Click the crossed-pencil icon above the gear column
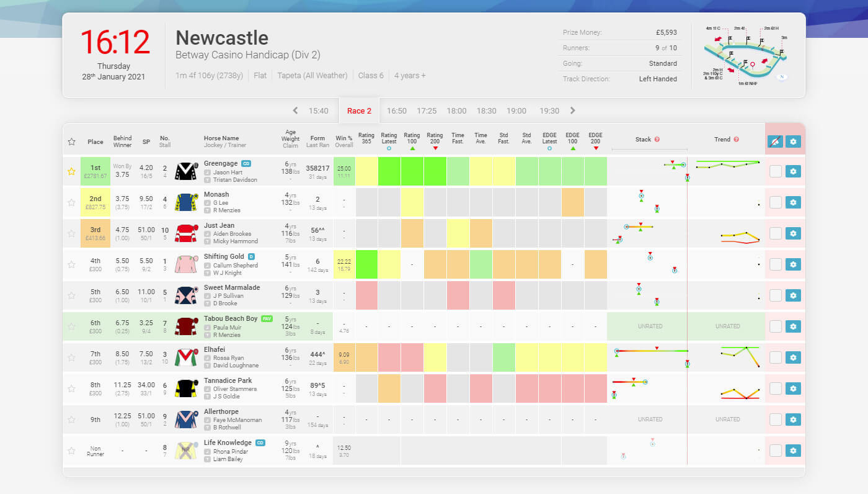 click(x=775, y=142)
